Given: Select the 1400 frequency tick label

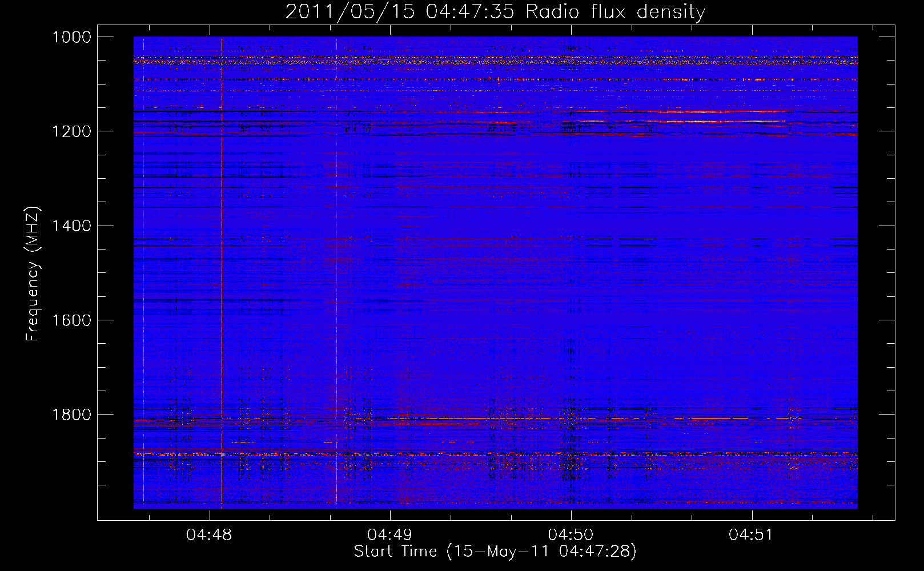Looking at the screenshot, I should pos(72,226).
